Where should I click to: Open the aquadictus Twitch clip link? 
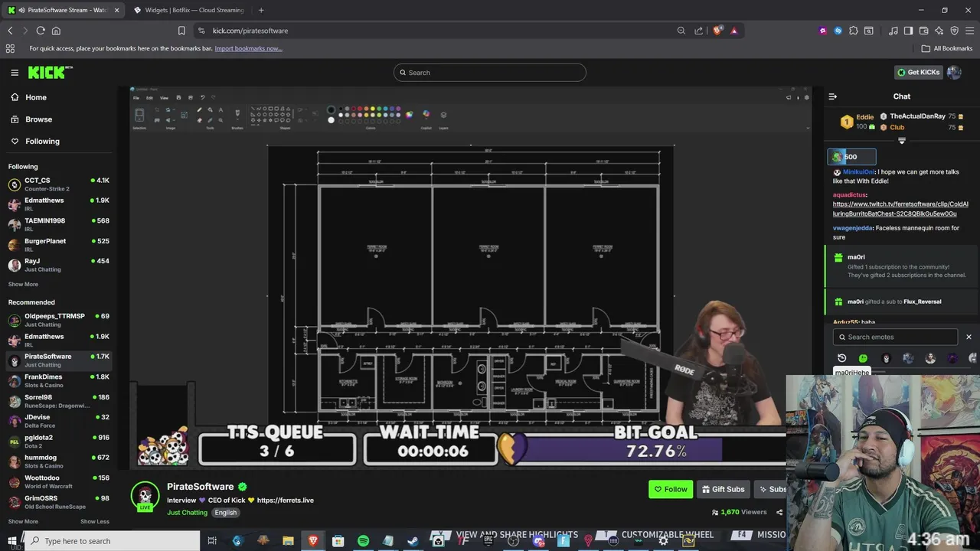point(900,209)
